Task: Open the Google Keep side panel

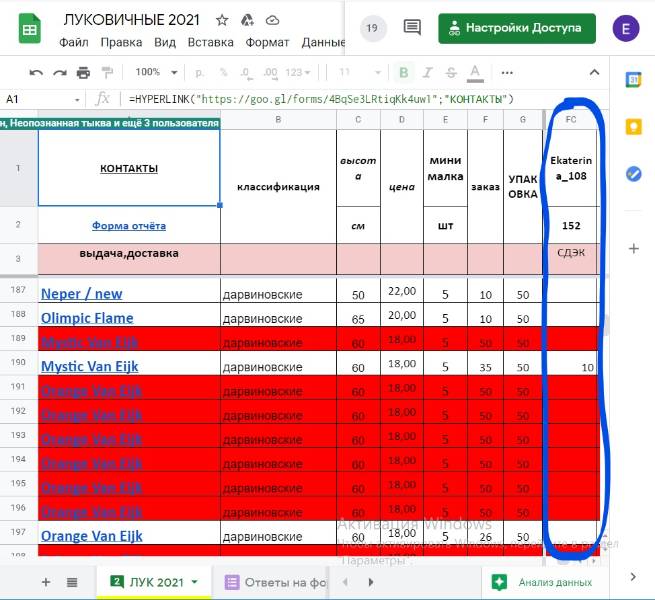Action: (633, 126)
